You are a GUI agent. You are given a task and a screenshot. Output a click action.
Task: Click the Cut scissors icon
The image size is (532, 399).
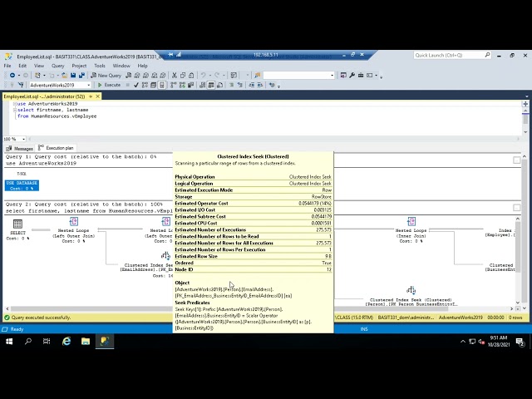tap(174, 76)
